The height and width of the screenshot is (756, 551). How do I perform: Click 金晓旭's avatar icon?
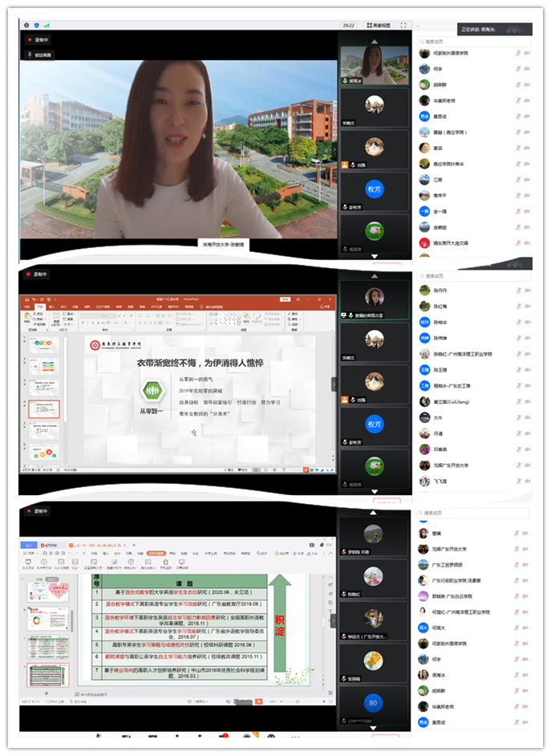(x=424, y=227)
